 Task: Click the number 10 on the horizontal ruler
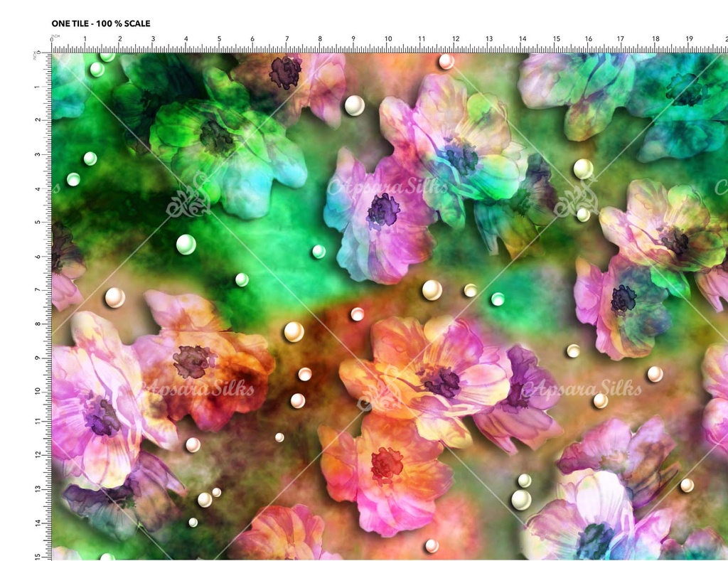(x=388, y=39)
